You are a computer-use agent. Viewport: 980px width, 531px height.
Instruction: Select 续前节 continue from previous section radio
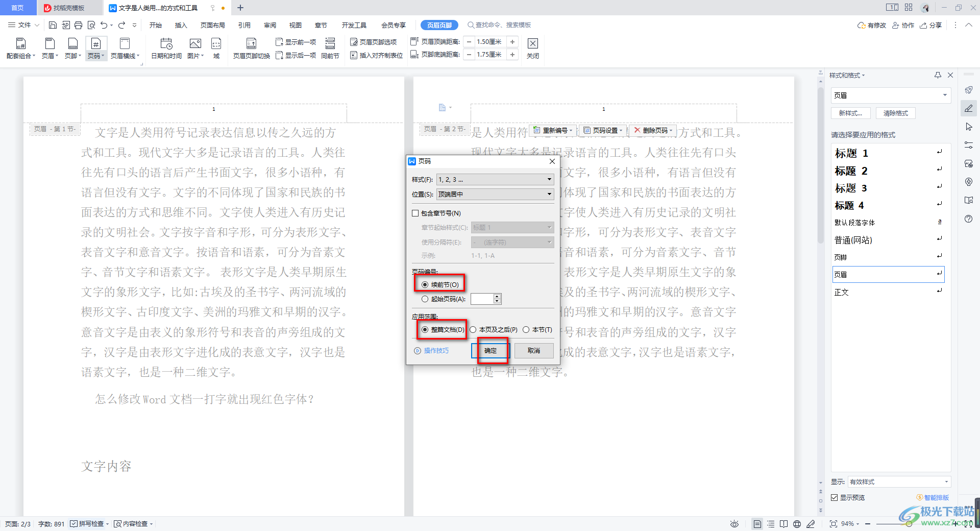pyautogui.click(x=425, y=284)
